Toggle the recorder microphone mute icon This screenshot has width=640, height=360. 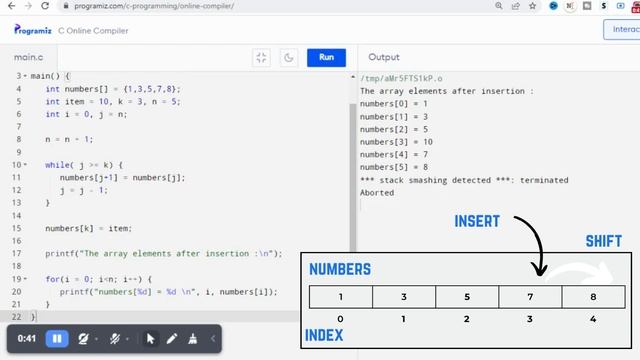(x=115, y=338)
